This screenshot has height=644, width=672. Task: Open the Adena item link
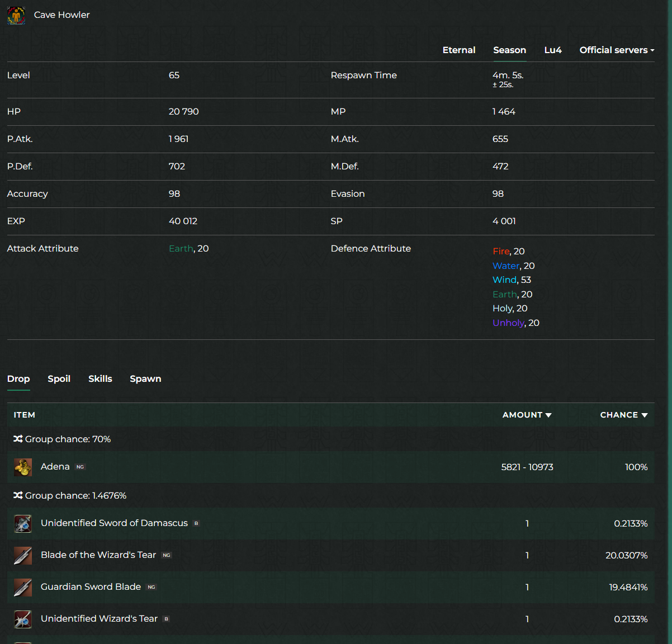click(x=55, y=467)
